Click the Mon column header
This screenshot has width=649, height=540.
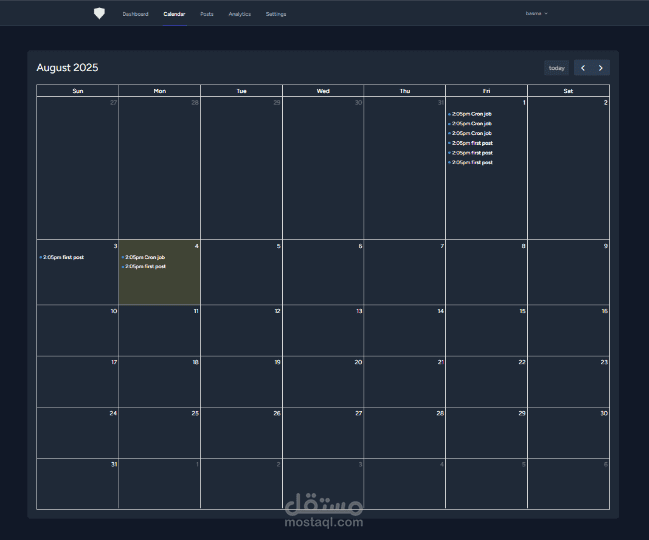click(x=160, y=91)
